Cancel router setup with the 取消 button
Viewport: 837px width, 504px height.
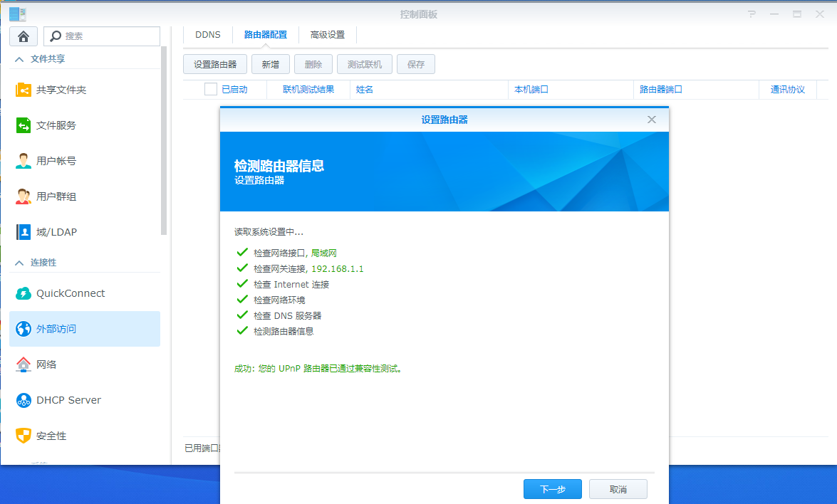[617, 489]
